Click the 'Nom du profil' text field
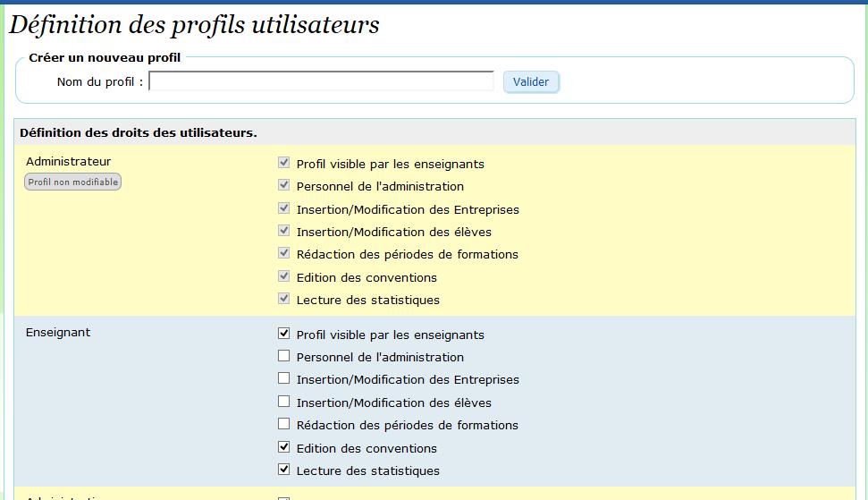This screenshot has width=868, height=500. [x=322, y=81]
